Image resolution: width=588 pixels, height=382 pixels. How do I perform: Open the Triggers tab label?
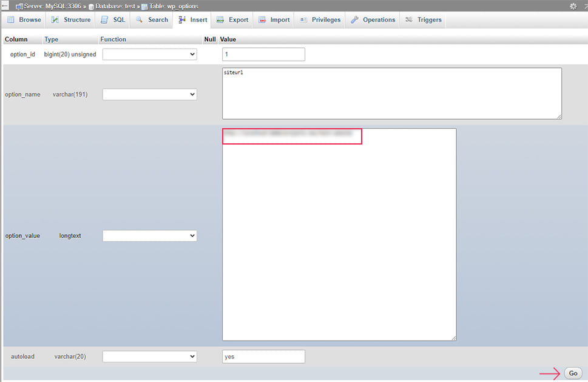pos(430,19)
